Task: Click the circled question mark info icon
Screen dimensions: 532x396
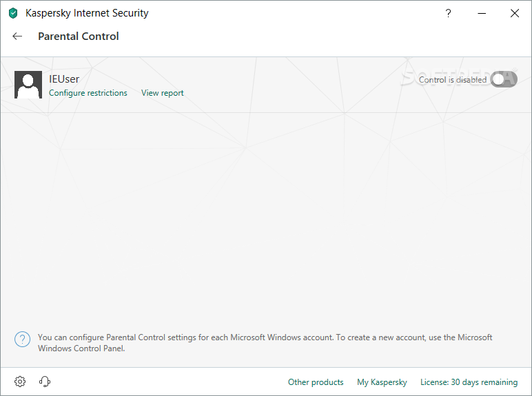Action: 22,339
